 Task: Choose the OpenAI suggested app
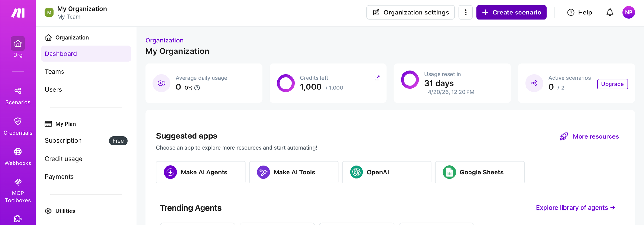(x=386, y=172)
